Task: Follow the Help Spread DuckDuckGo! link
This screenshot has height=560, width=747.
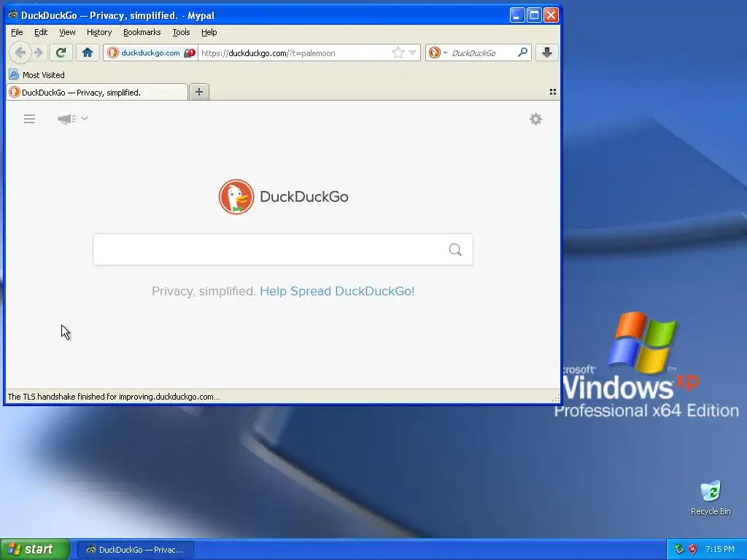Action: (x=337, y=291)
